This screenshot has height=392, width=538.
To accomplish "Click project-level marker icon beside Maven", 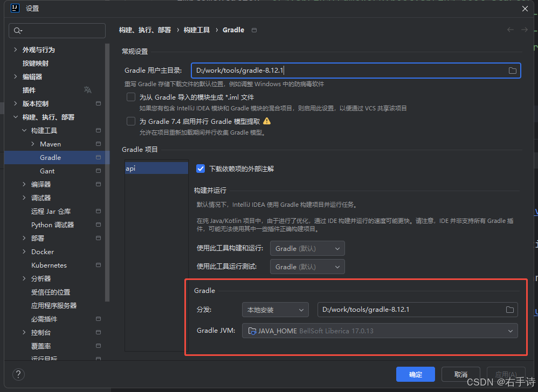I will 99,144.
